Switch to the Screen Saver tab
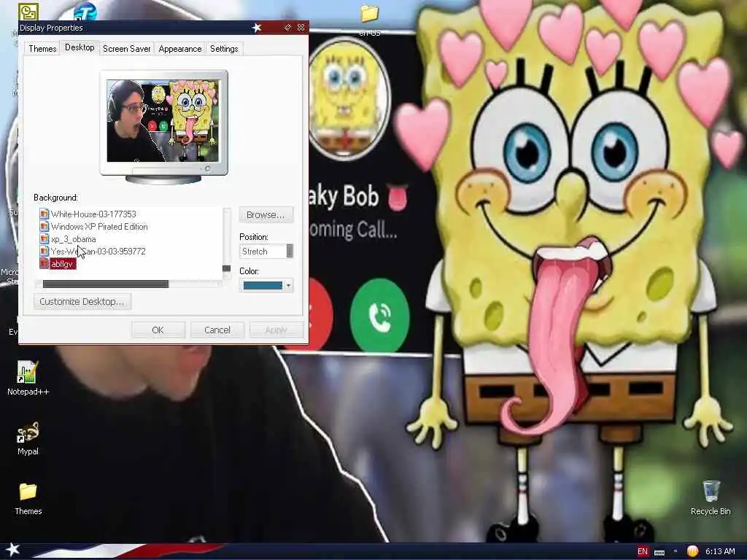 [x=127, y=49]
